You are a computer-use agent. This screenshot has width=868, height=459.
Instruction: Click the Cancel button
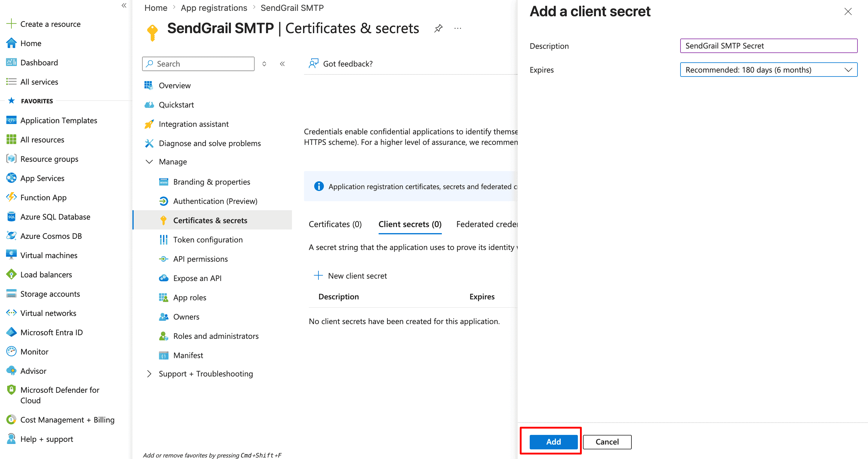coord(607,442)
